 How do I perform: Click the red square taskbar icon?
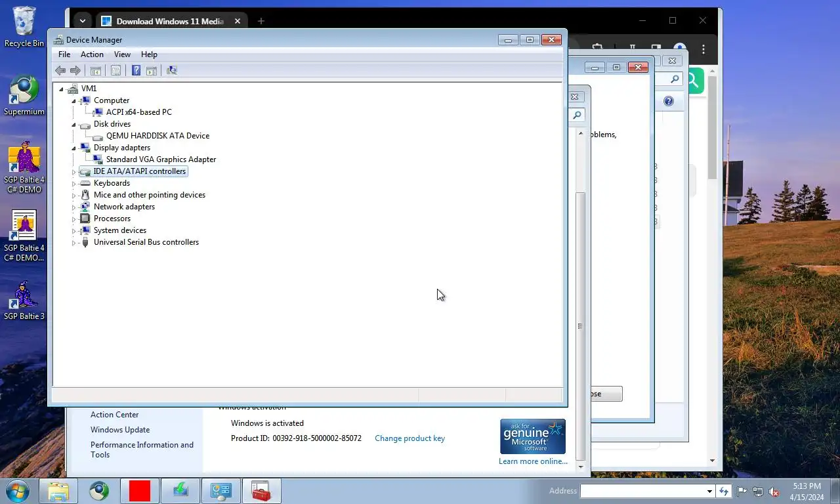pyautogui.click(x=140, y=491)
